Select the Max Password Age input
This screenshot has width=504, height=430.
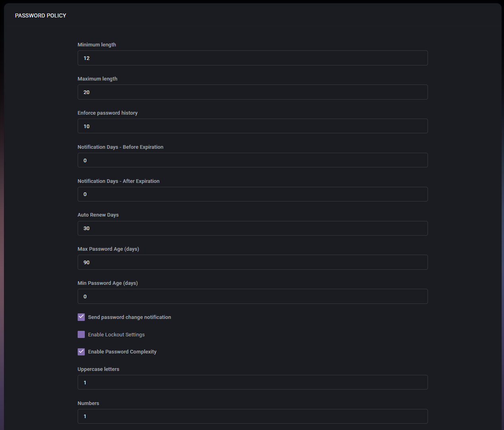click(252, 262)
